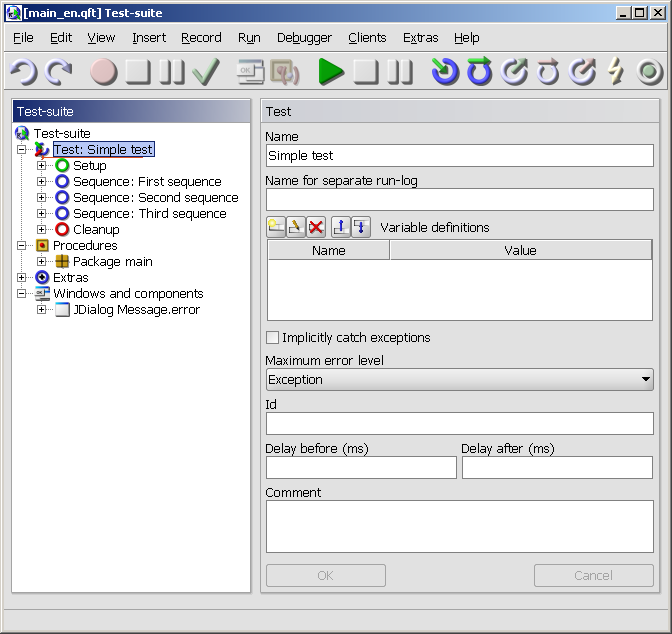Click the red X delete variable icon
672x634 pixels.
point(316,227)
